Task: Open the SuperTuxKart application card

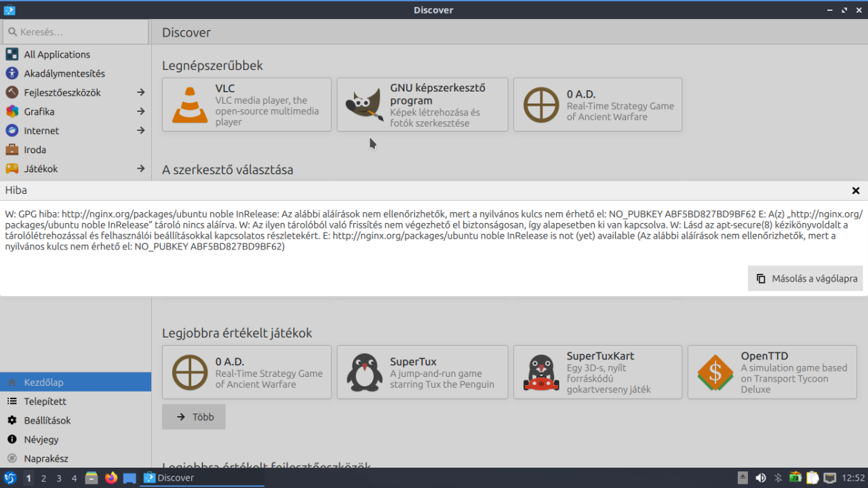Action: pyautogui.click(x=598, y=372)
